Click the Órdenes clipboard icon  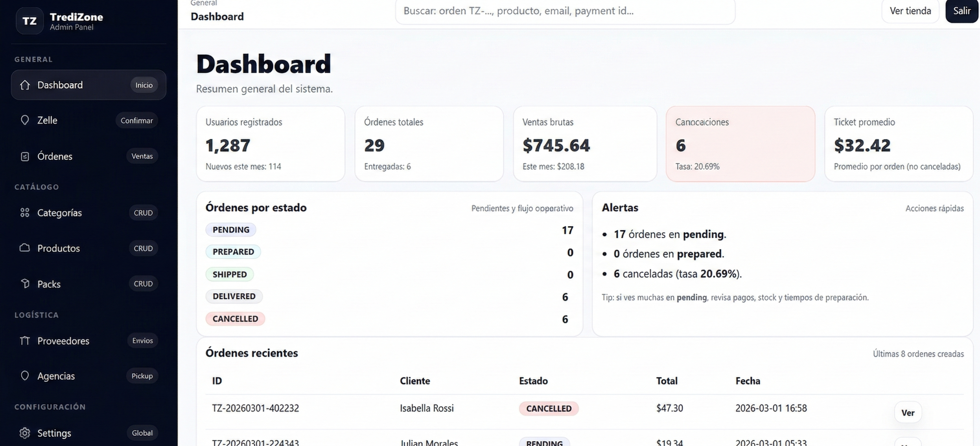pyautogui.click(x=25, y=157)
